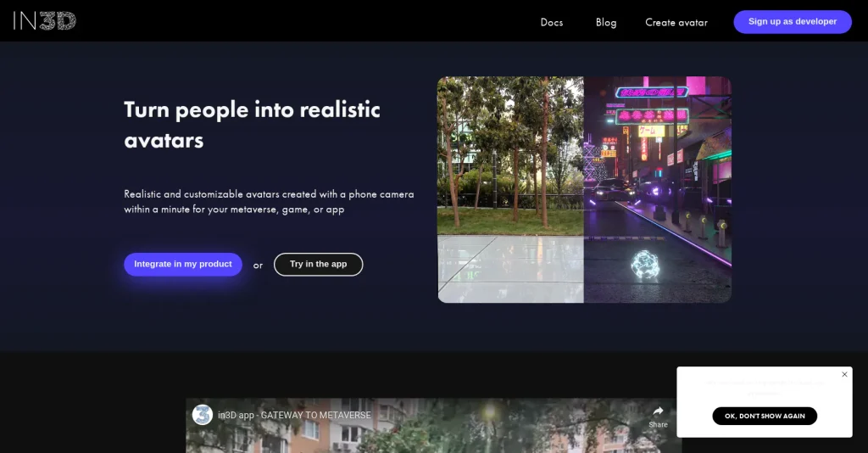This screenshot has width=868, height=453.
Task: Choose the Try in the app button
Action: pyautogui.click(x=318, y=265)
